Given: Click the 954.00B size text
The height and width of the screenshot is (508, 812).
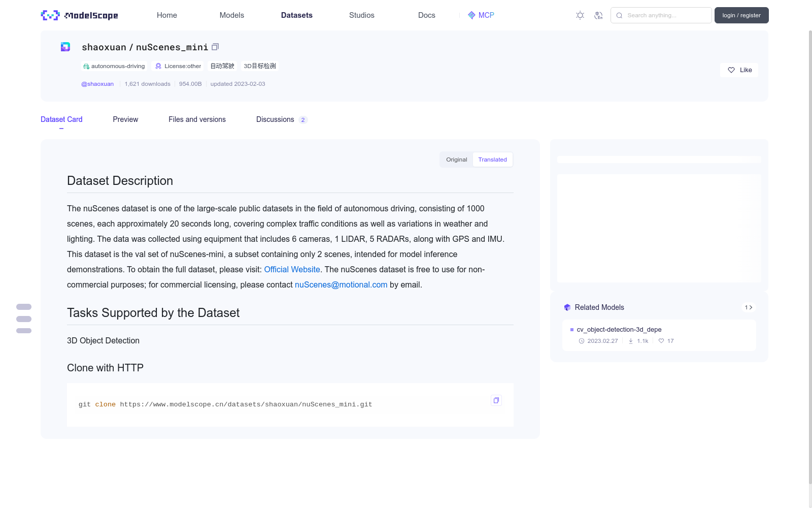Looking at the screenshot, I should coord(190,84).
